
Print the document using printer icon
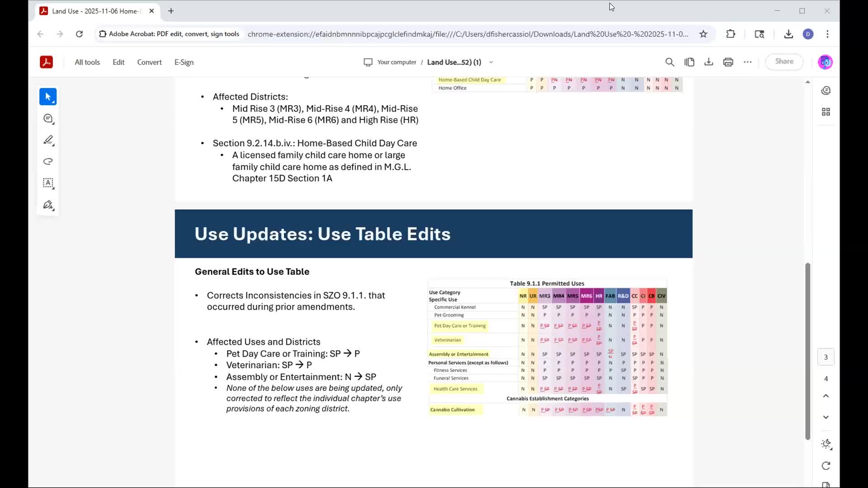[728, 62]
